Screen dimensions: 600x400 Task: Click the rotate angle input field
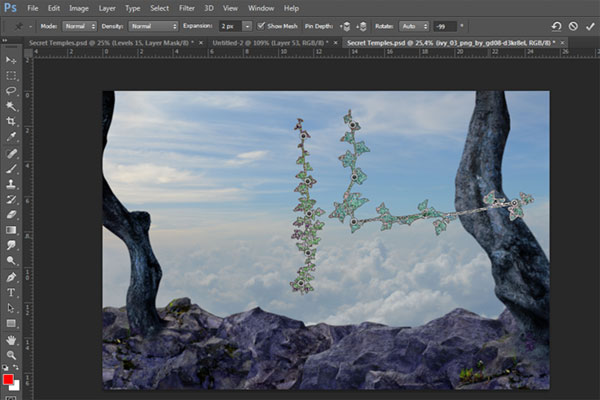(x=445, y=26)
